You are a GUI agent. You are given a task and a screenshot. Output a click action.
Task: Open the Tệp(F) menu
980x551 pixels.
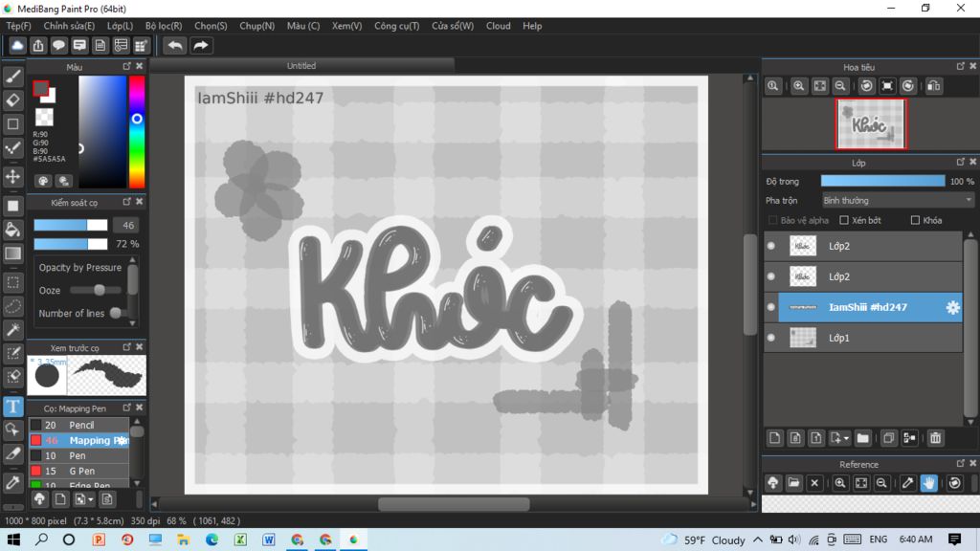(x=19, y=26)
